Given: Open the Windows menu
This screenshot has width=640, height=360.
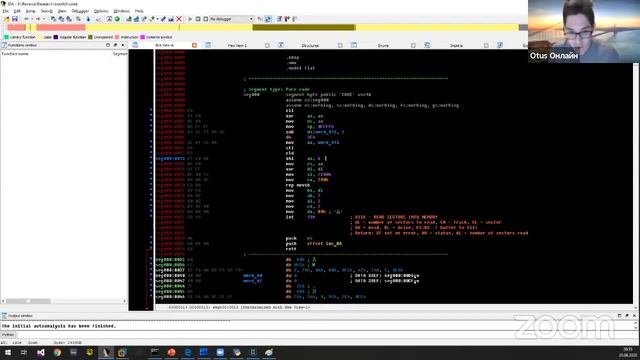Looking at the screenshot, I should [121, 11].
